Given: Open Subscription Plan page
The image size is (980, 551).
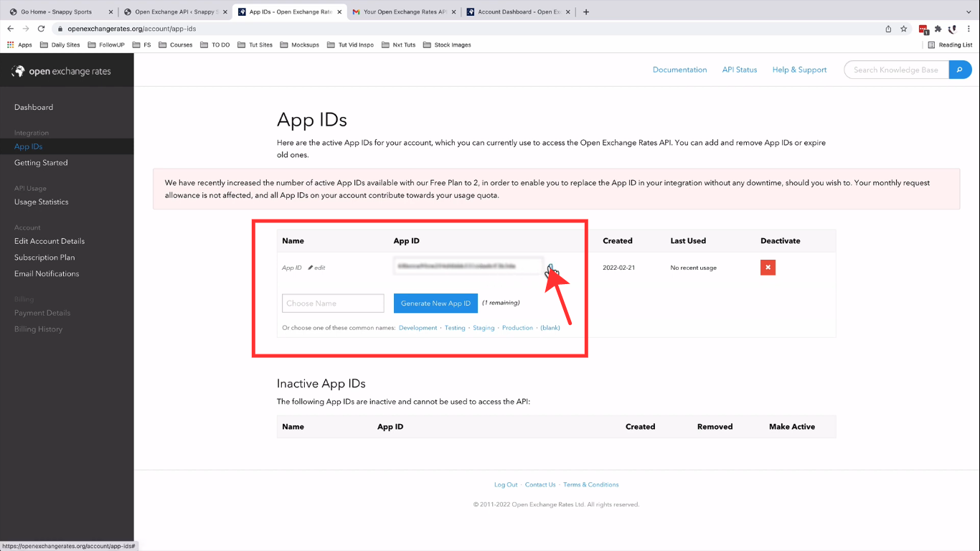Looking at the screenshot, I should (44, 258).
